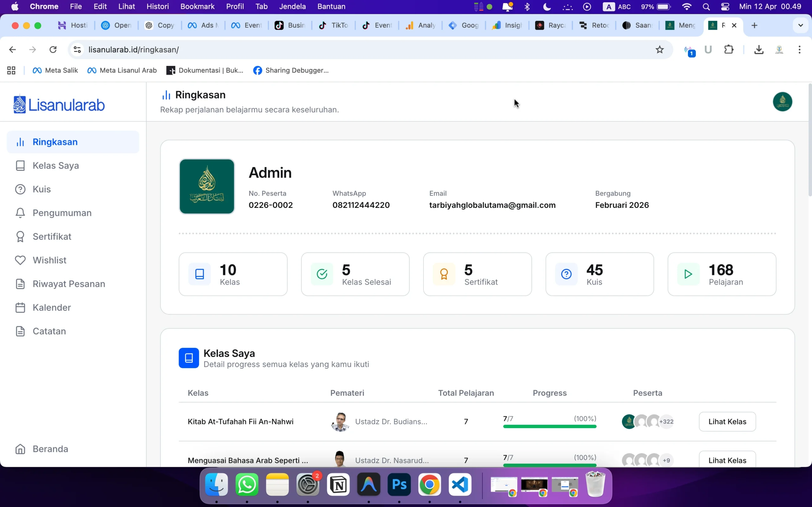Open the tab search chevron
The height and width of the screenshot is (507, 812).
(801, 25)
